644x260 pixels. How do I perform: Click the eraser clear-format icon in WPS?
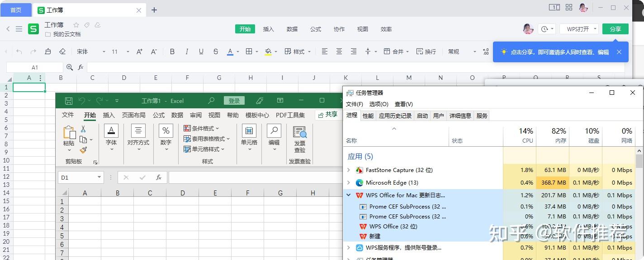coord(63,52)
